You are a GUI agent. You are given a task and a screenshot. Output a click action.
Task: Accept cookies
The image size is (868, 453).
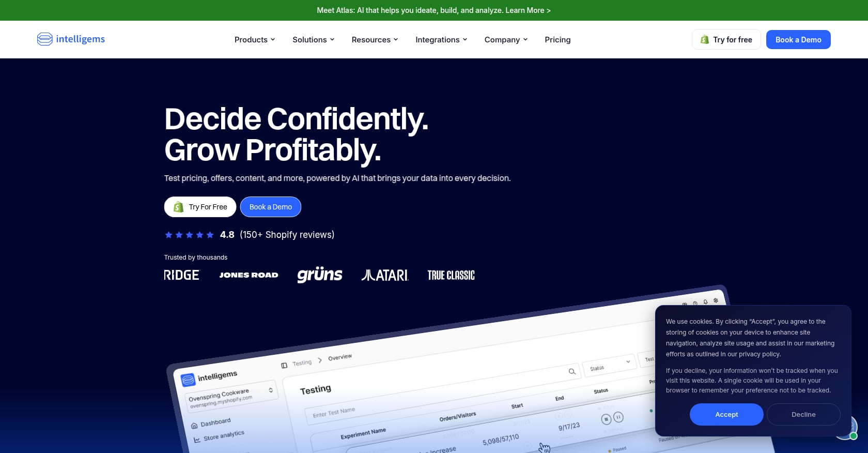pyautogui.click(x=726, y=414)
